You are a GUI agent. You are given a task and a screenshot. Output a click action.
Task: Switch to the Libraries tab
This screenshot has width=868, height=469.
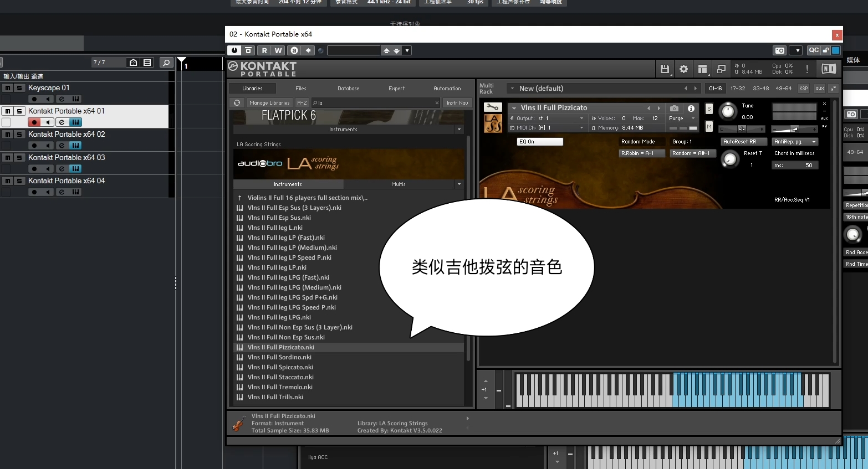(252, 88)
